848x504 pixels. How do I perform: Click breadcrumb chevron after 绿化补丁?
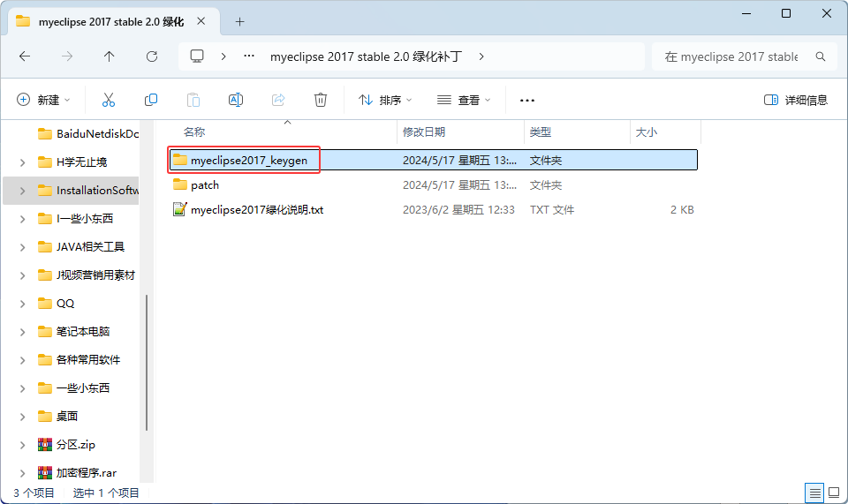(481, 56)
